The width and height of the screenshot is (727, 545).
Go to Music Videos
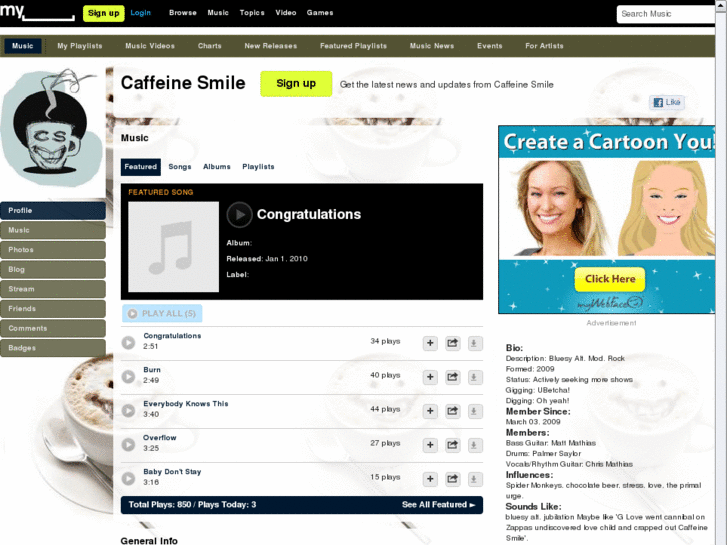click(150, 46)
